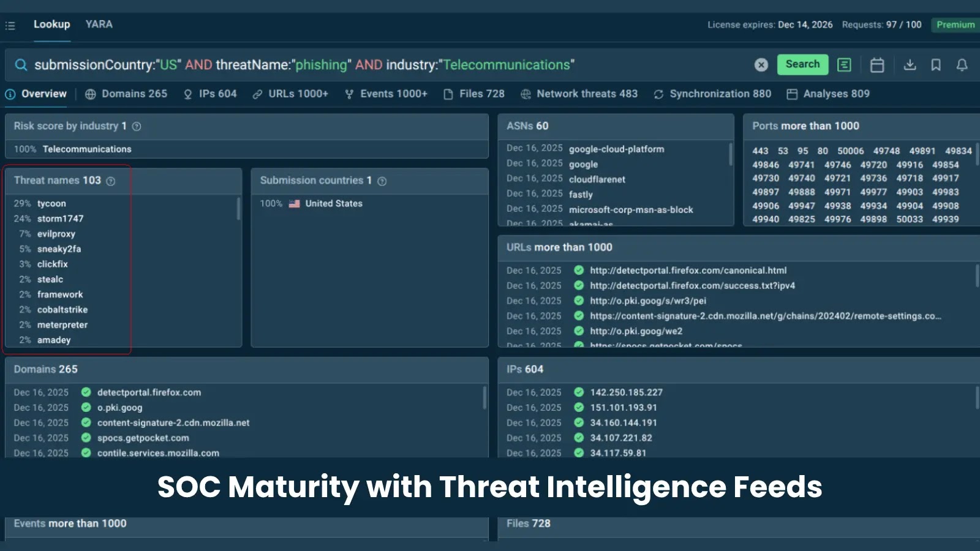Click the green verified checkmark beside detectportal.firefox.com
The image size is (980, 551).
(85, 392)
